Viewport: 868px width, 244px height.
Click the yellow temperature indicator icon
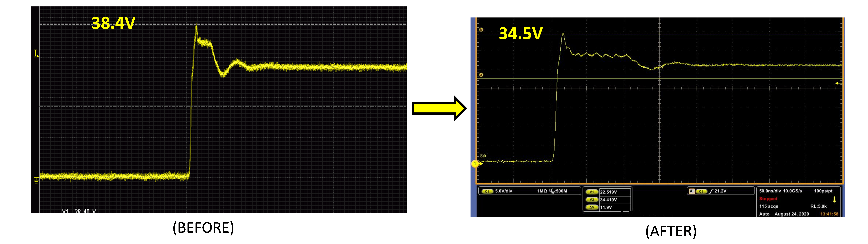point(834,199)
